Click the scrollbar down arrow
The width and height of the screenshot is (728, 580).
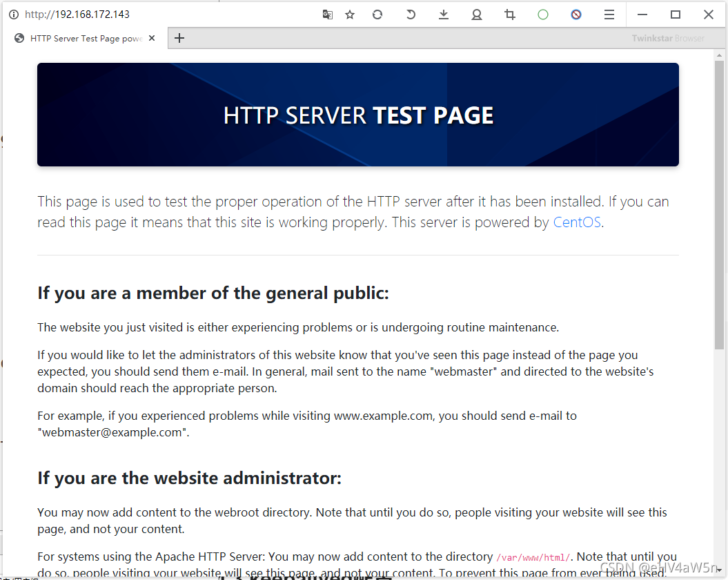coord(719,570)
